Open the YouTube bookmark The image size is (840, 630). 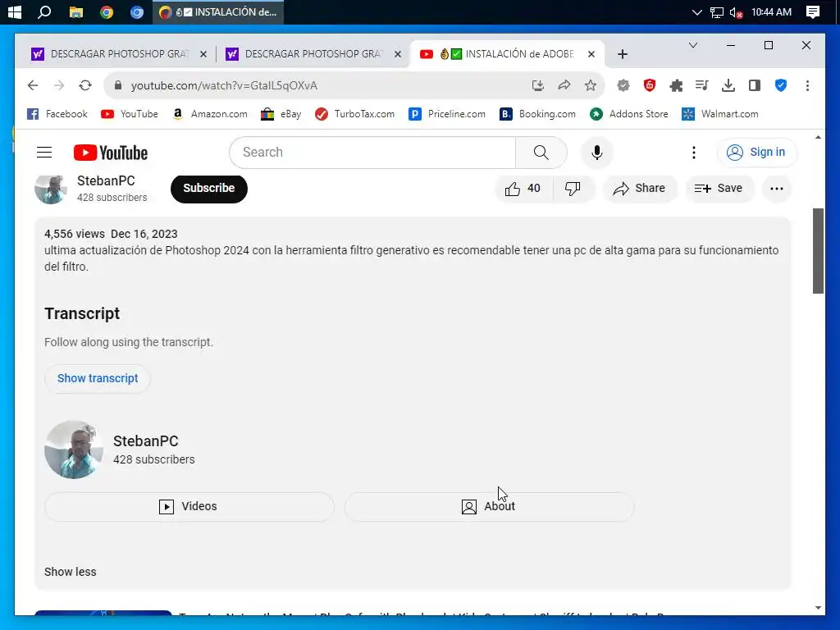[x=129, y=114]
